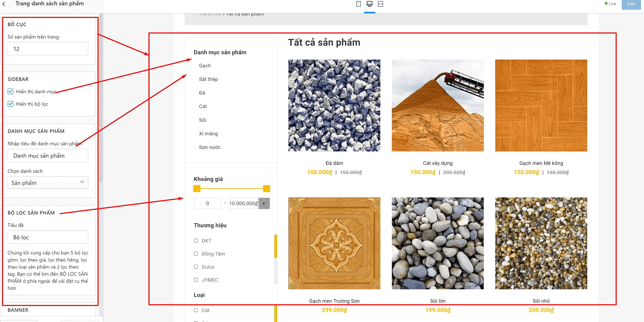Open the Đá dăm product thumbnail
The width and height of the screenshot is (644, 322).
point(334,105)
